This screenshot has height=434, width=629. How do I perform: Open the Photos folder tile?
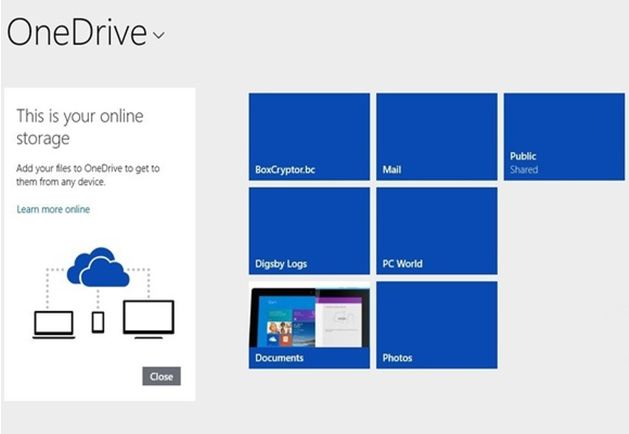tap(437, 325)
